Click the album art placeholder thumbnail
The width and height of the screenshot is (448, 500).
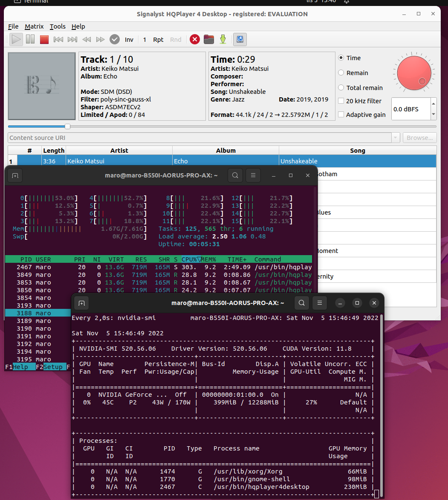pos(42,86)
